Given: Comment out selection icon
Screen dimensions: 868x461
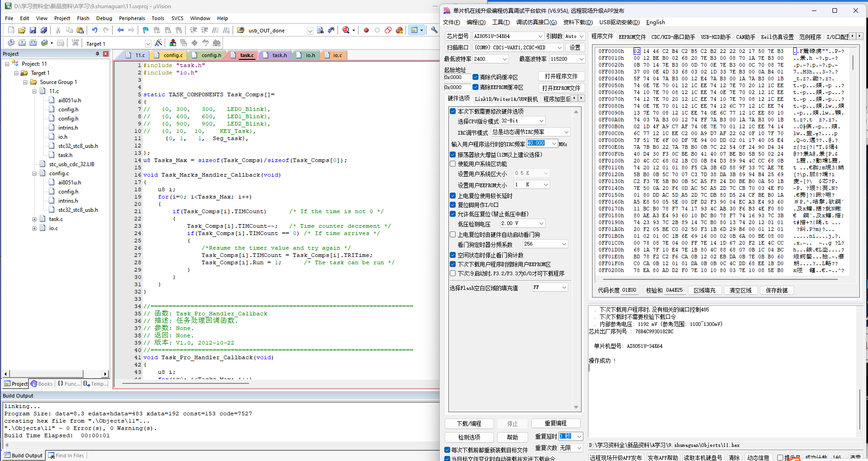Looking at the screenshot, I should [x=215, y=30].
